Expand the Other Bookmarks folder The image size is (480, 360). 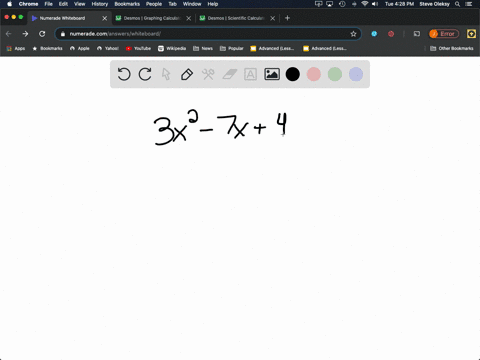tap(452, 48)
